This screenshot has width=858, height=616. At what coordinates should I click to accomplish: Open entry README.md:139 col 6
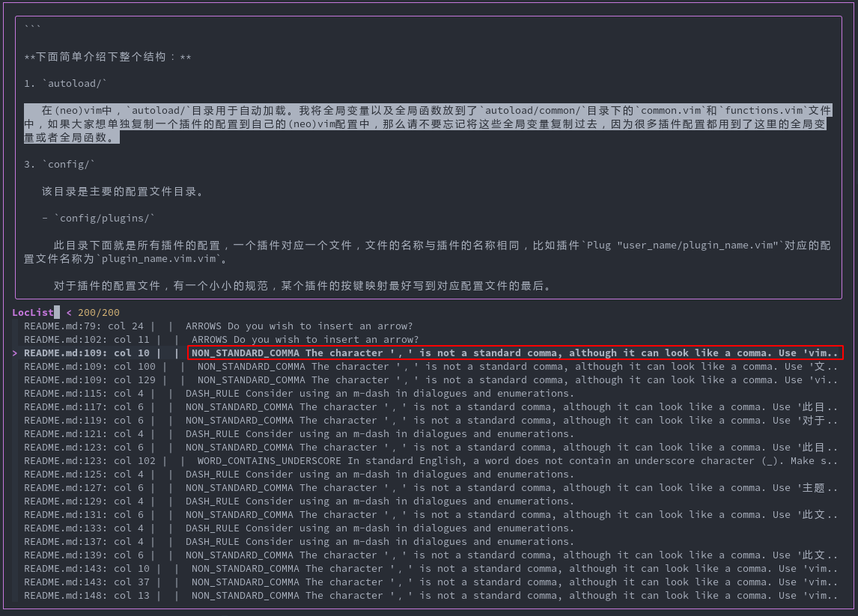(x=430, y=555)
